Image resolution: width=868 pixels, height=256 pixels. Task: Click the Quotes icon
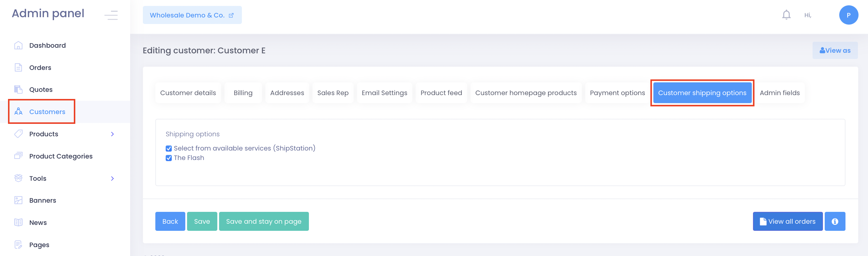[x=18, y=89]
